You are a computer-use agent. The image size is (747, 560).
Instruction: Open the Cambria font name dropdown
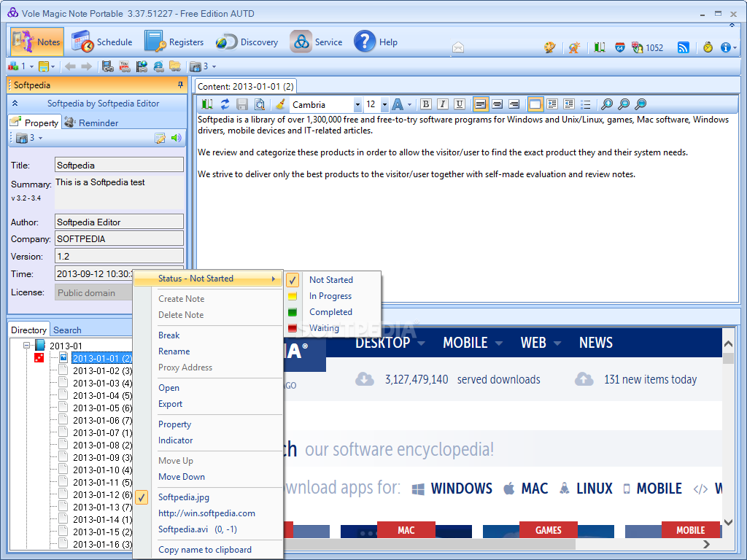[357, 105]
